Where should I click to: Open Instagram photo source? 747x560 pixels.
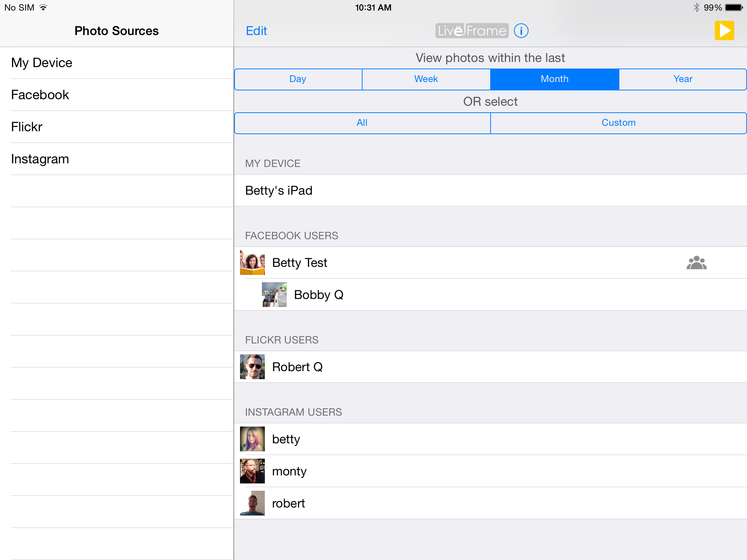pyautogui.click(x=117, y=159)
